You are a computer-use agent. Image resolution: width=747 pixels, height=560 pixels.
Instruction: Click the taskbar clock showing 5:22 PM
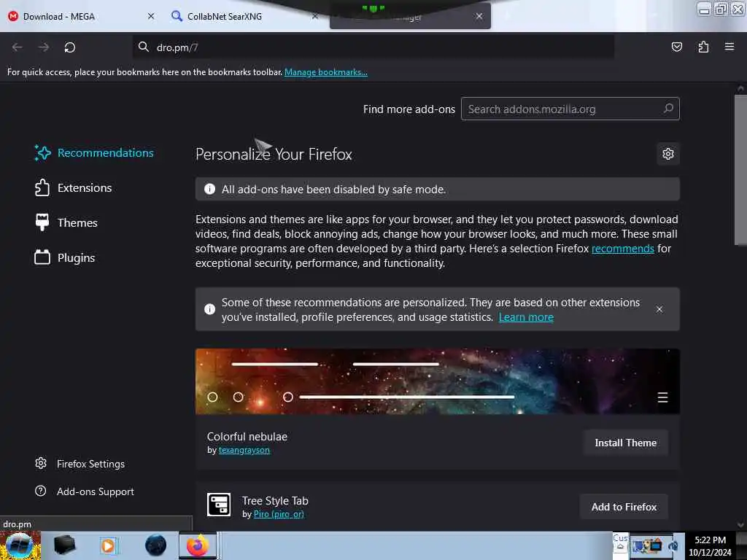(x=710, y=545)
